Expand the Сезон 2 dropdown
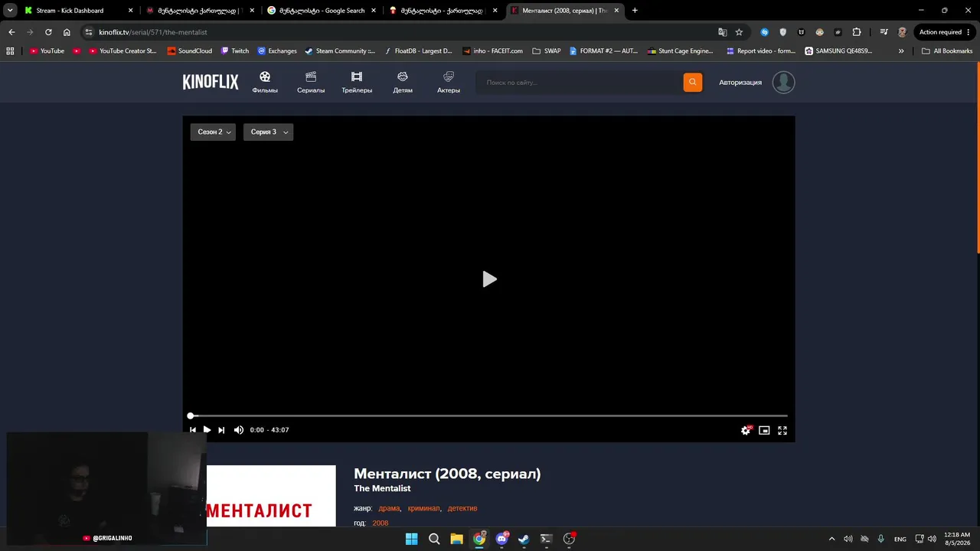This screenshot has width=980, height=551. (x=213, y=132)
